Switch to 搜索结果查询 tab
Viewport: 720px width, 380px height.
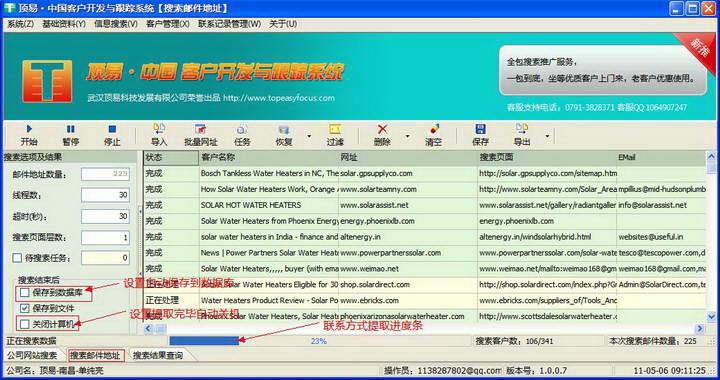[158, 355]
